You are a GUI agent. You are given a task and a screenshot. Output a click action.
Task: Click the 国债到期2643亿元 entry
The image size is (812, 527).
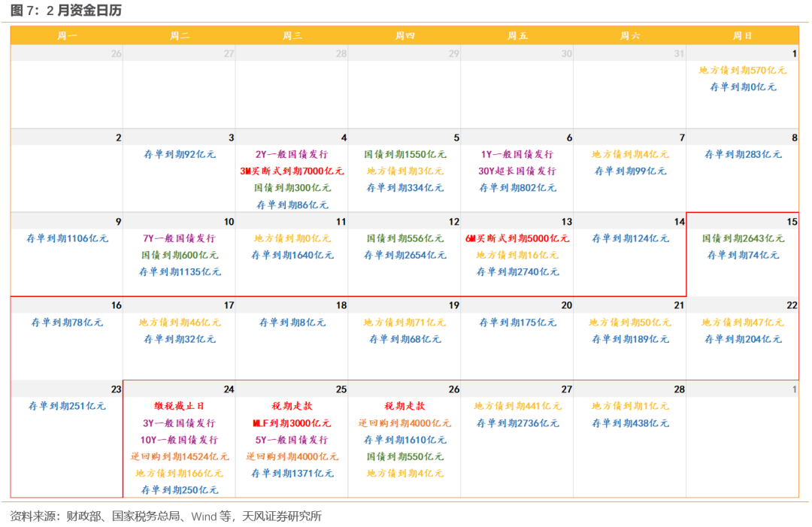pos(743,238)
